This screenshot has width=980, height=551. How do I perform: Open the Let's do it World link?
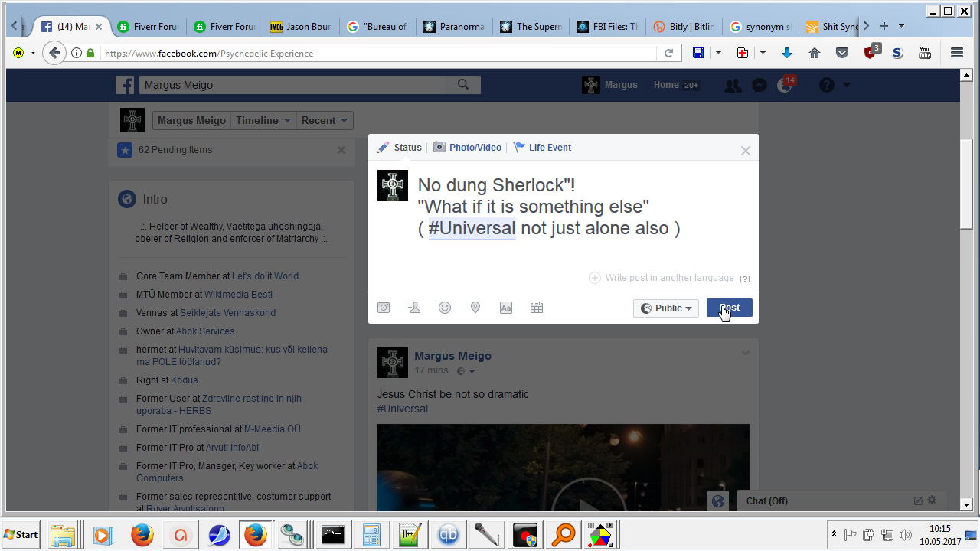coord(266,276)
